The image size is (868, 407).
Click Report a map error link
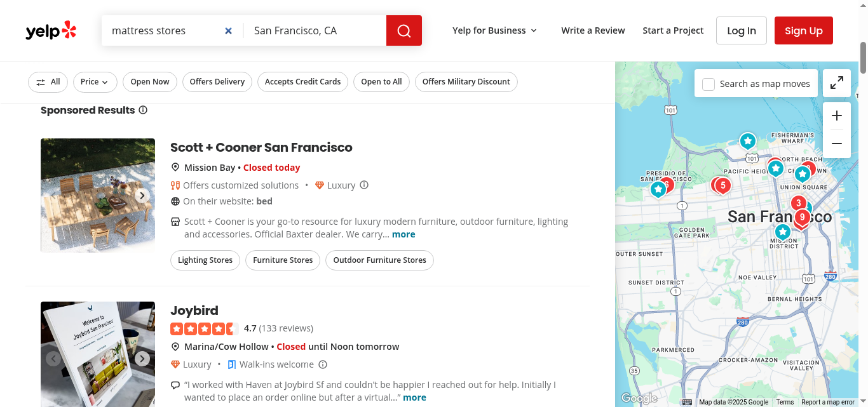click(x=828, y=402)
